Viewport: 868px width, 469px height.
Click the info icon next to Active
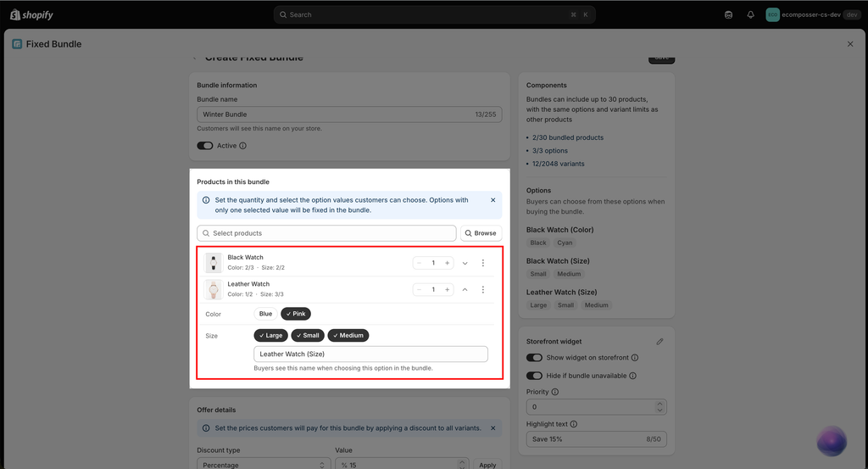pyautogui.click(x=242, y=146)
